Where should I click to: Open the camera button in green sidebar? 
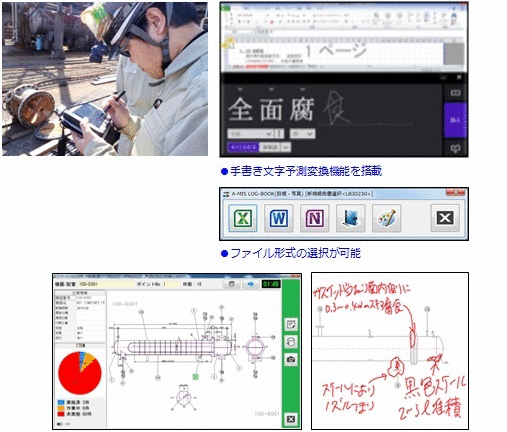[x=291, y=359]
